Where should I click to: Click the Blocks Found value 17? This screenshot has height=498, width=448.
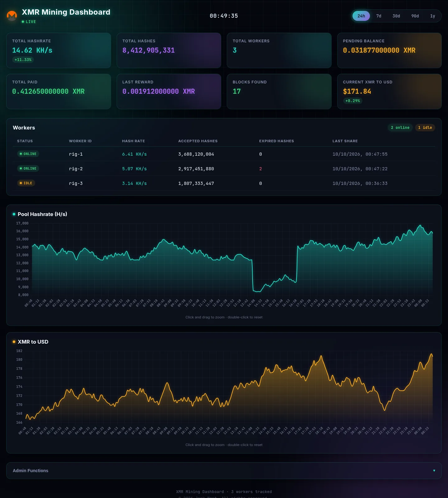pyautogui.click(x=237, y=92)
